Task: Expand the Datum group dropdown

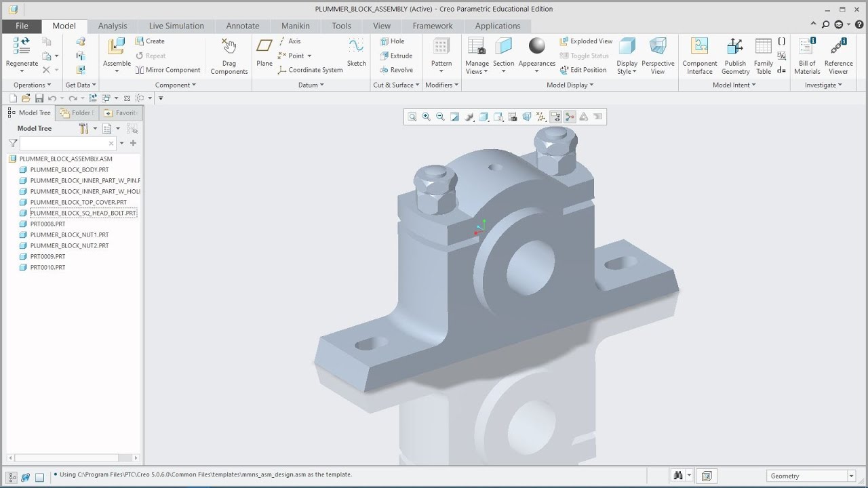Action: 311,85
